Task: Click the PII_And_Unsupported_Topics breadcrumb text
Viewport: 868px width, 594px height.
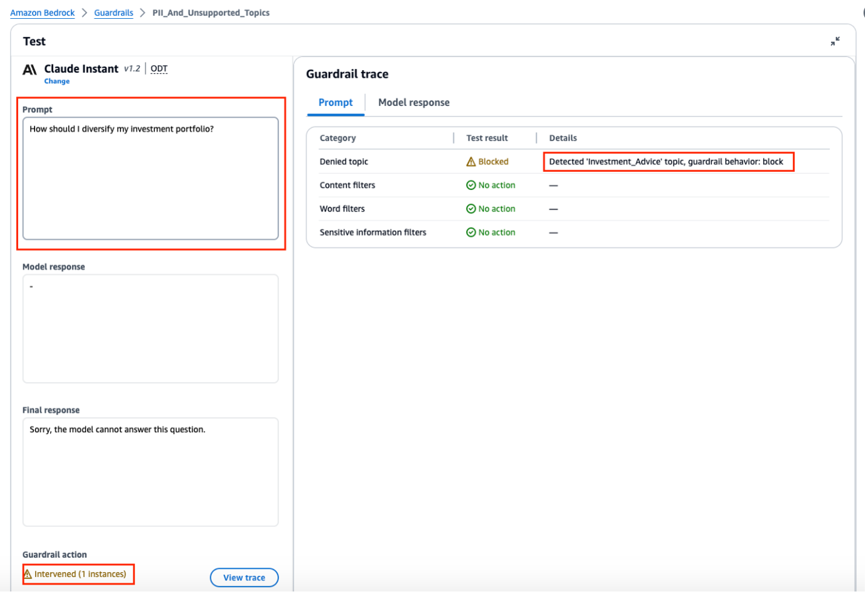Action: coord(211,13)
